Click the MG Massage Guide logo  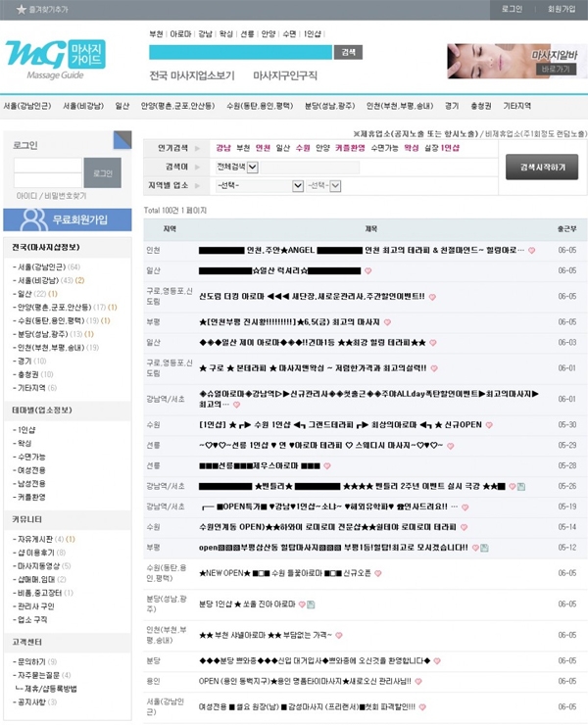point(55,60)
